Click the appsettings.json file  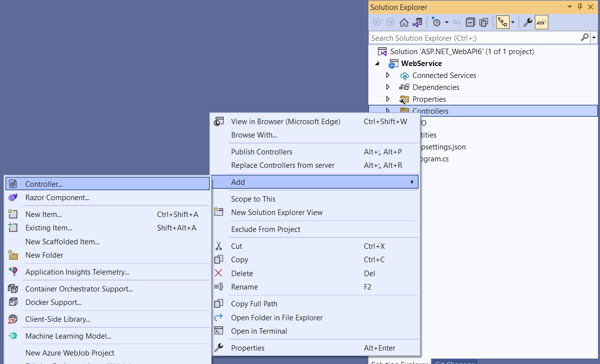tap(443, 147)
